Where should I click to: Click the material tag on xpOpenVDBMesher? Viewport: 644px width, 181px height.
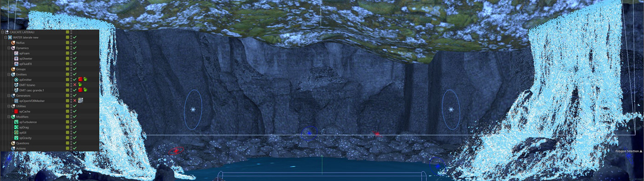click(x=80, y=101)
